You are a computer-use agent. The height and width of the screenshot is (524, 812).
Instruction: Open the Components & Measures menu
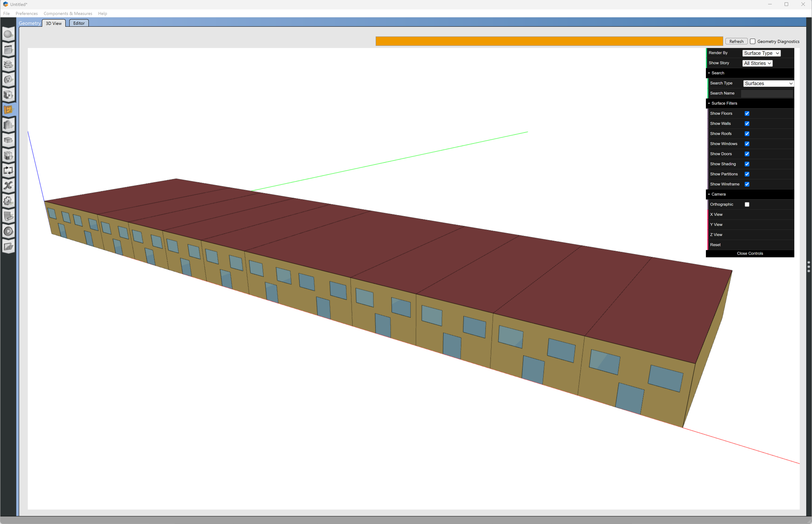click(x=68, y=14)
